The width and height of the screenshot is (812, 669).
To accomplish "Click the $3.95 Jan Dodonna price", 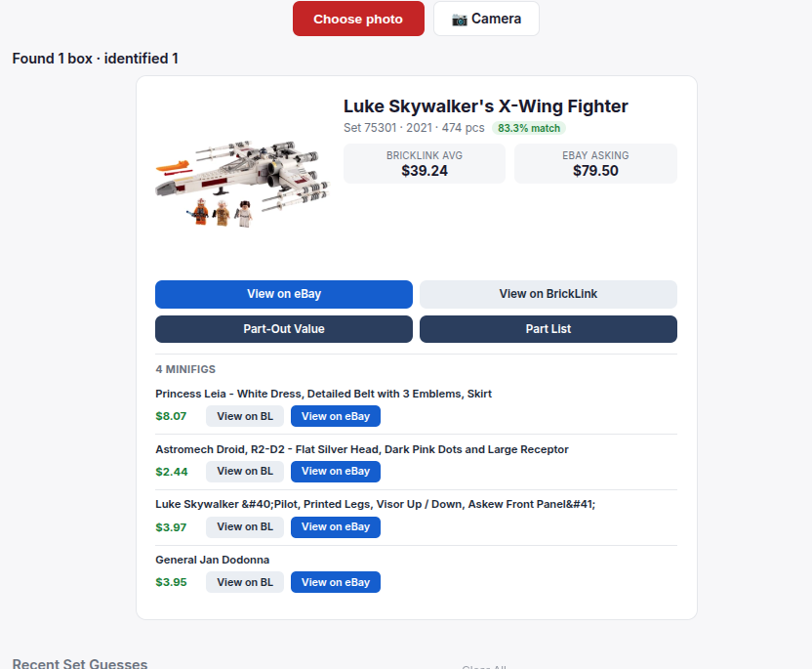I will 171,582.
